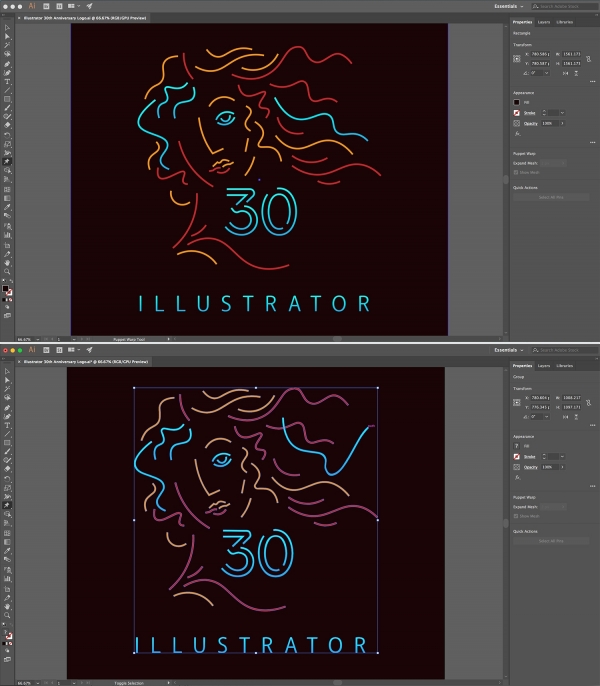This screenshot has height=686, width=600.
Task: Open the fx effects button in bottom window
Action: [x=517, y=477]
